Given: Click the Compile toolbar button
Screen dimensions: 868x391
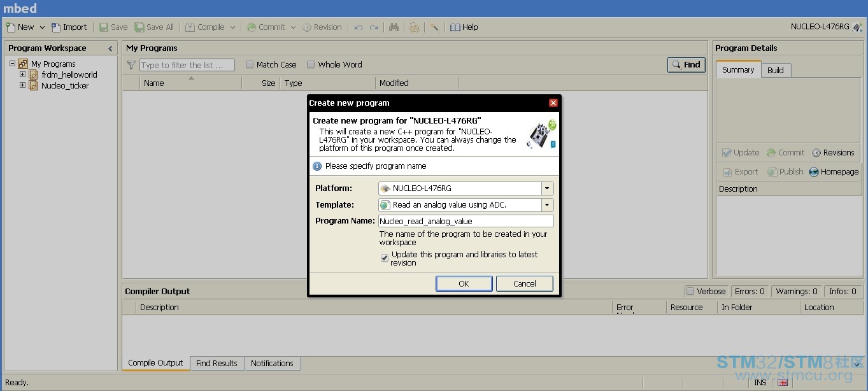Looking at the screenshot, I should coord(205,27).
